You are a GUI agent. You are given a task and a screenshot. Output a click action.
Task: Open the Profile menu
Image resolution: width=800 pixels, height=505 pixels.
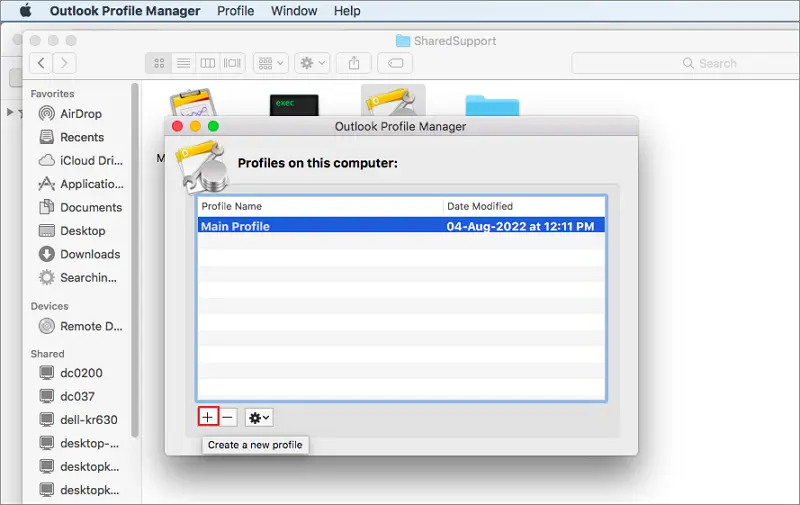tap(235, 11)
